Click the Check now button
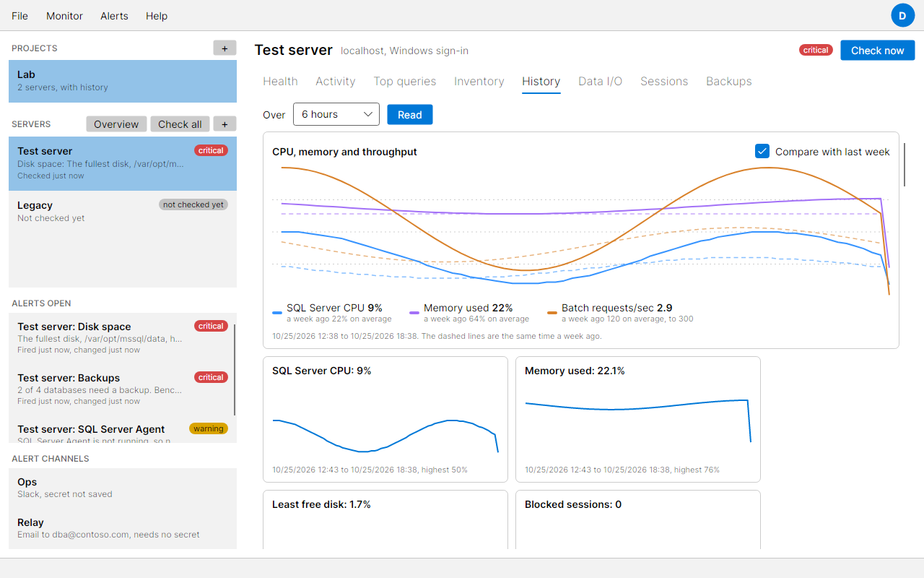The height and width of the screenshot is (578, 924). pyautogui.click(x=878, y=51)
